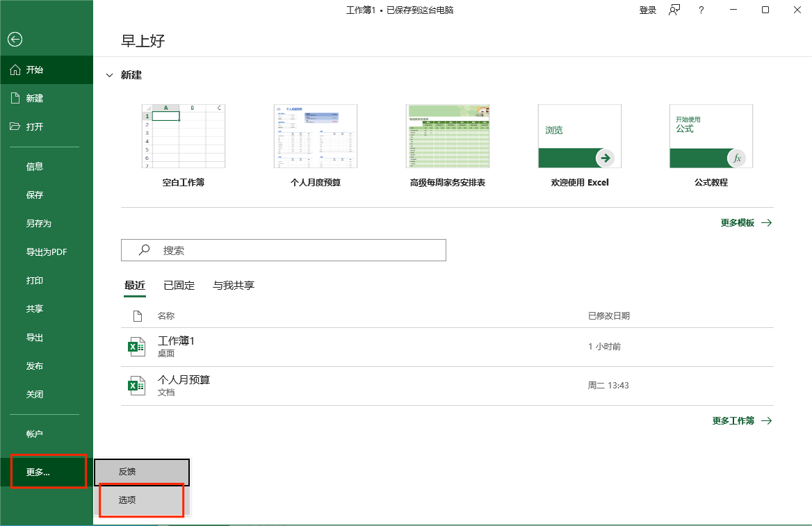Viewport: 812px width, 526px height.
Task: Open the feedback person icon in title bar
Action: coord(674,10)
